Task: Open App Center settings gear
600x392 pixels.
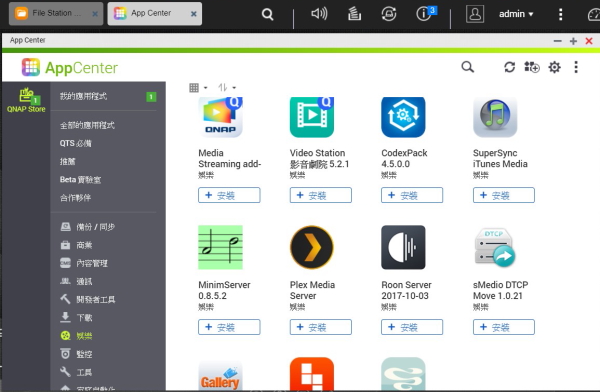Action: pos(554,67)
